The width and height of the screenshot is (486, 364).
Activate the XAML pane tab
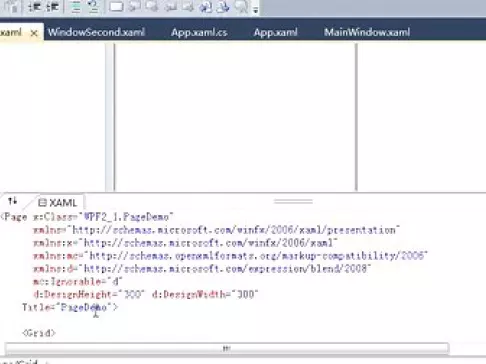pos(58,203)
